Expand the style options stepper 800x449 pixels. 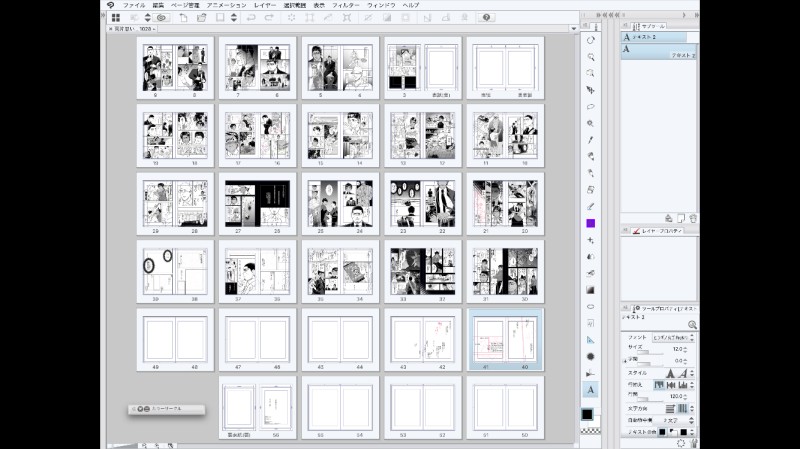tap(692, 373)
